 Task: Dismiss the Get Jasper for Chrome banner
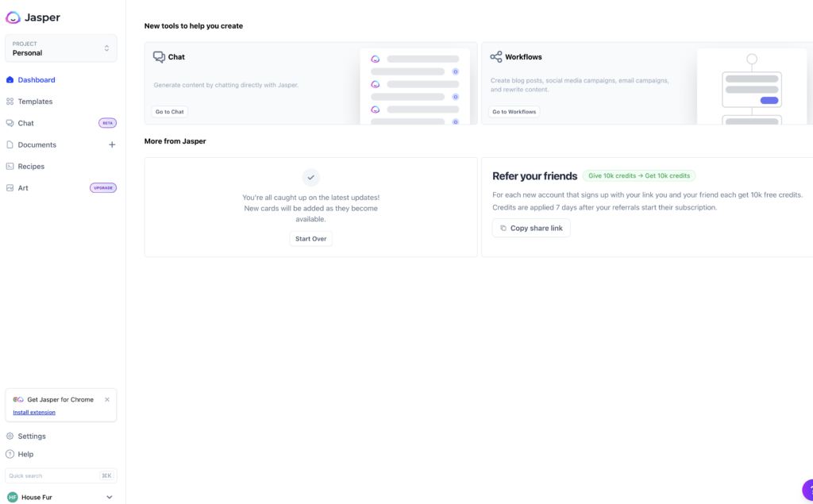pos(107,400)
